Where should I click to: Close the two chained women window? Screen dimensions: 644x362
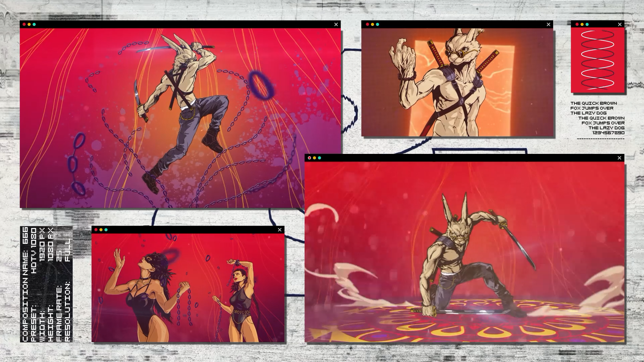tap(280, 230)
